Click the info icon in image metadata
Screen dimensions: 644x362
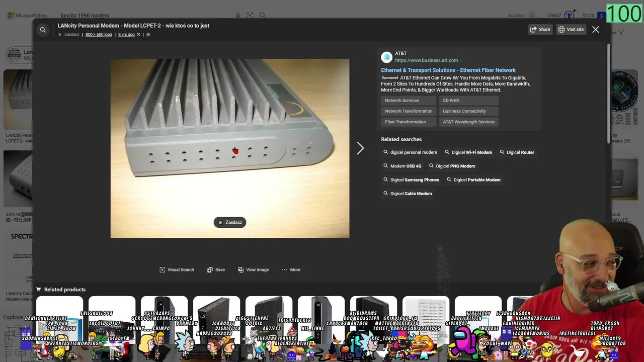point(148,35)
